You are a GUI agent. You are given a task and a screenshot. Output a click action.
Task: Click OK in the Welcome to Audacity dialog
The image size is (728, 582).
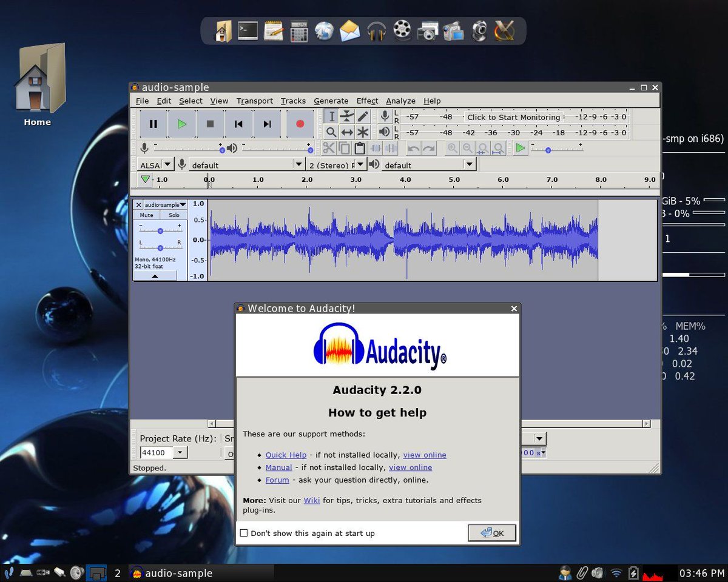[492, 533]
